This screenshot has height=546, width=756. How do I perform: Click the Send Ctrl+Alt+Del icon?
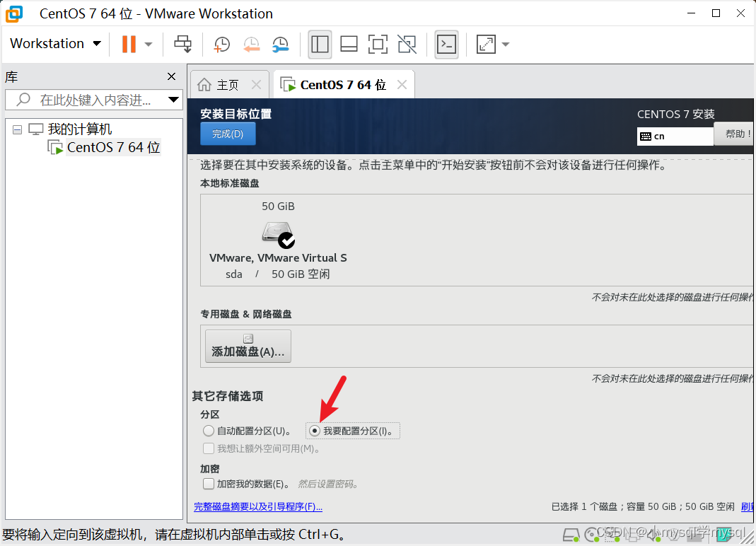182,44
